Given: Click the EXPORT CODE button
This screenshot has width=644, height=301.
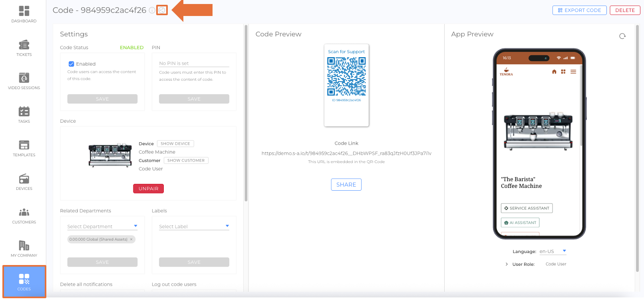Looking at the screenshot, I should pos(579,10).
